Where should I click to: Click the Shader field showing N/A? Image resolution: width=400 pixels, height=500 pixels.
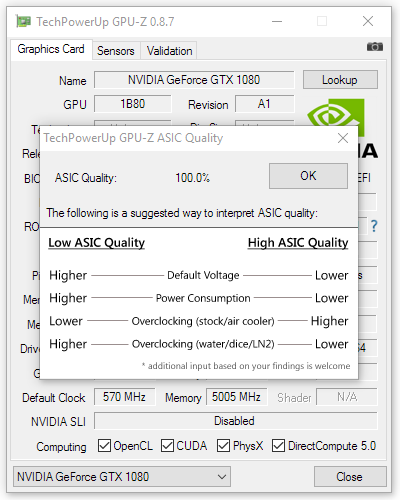(347, 397)
